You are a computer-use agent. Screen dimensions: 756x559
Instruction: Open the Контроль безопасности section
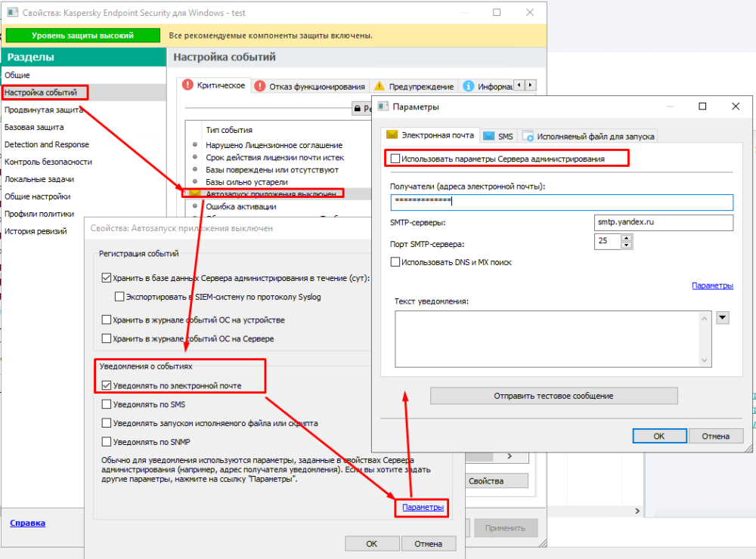coord(84,162)
